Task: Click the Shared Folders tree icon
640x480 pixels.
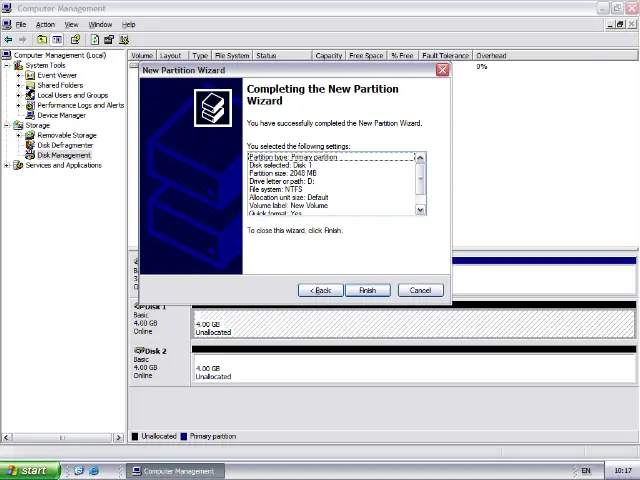Action: [30, 85]
